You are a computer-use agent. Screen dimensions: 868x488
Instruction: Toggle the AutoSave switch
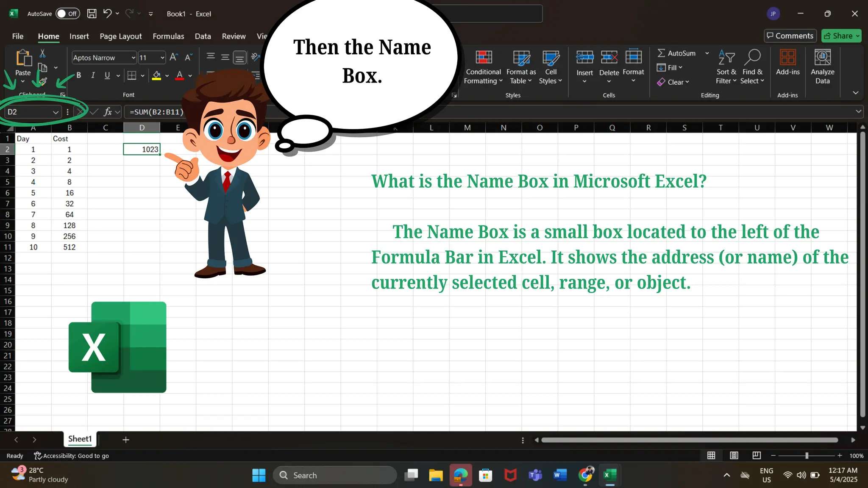pos(68,14)
